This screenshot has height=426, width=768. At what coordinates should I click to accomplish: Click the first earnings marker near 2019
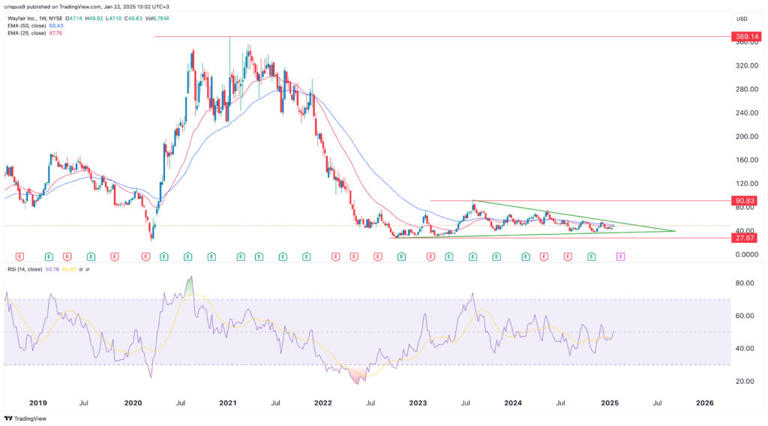pos(19,257)
